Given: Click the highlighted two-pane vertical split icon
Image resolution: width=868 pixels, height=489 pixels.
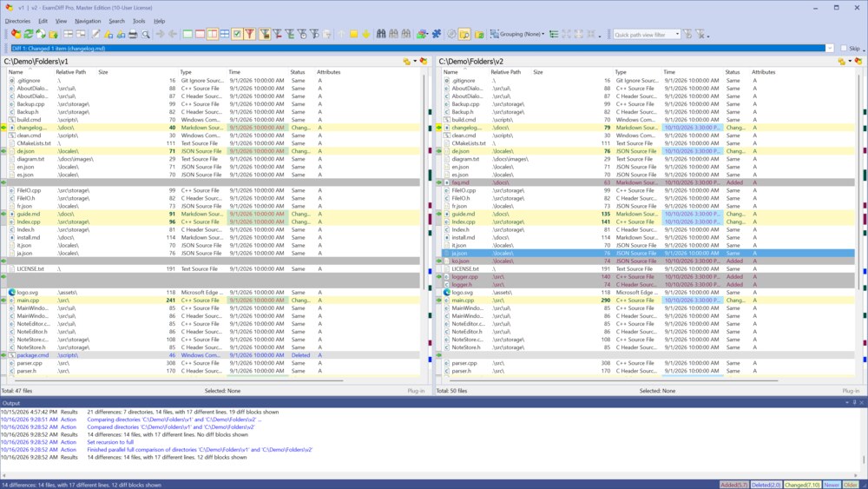Looking at the screenshot, I should click(x=212, y=35).
